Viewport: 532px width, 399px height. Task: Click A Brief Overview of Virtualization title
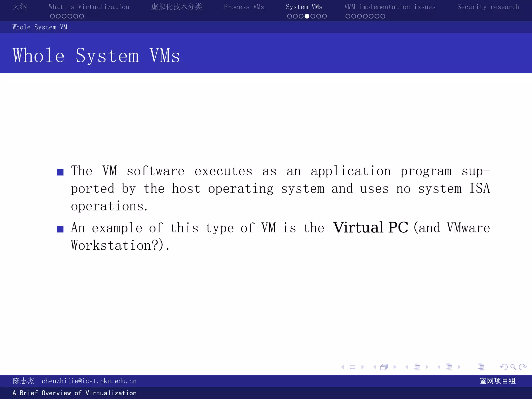(x=75, y=393)
